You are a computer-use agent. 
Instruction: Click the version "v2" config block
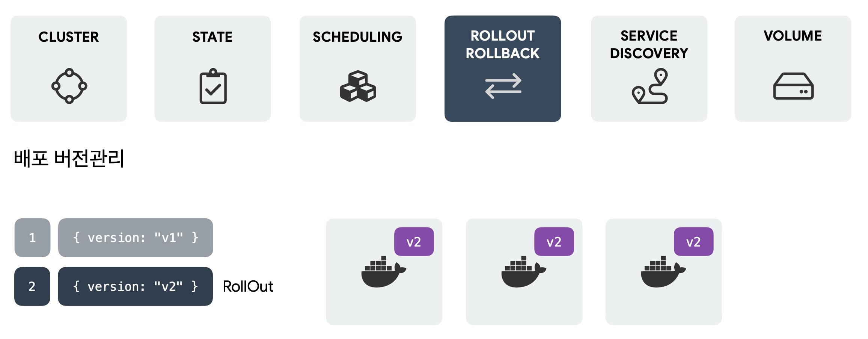[x=135, y=286]
